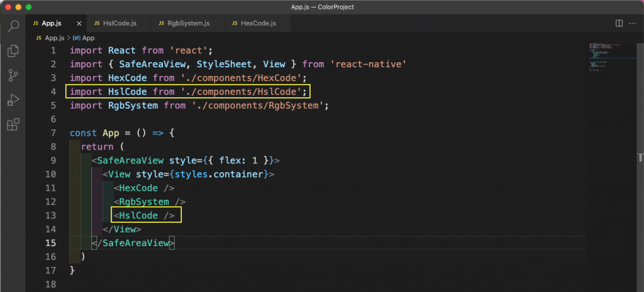Click line number 7 in the gutter
Viewport: 644px width, 292px height.
coord(53,133)
